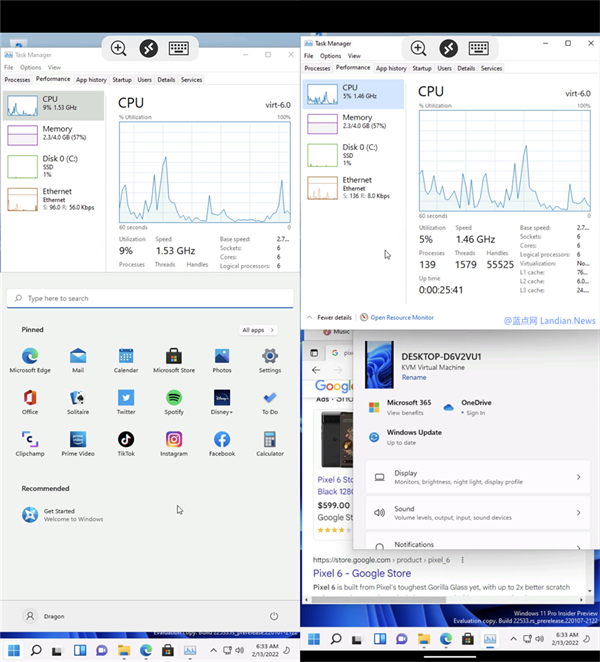Click zoom magnifier icon over left Task Manager
Viewport: 600px width, 662px height.
point(119,48)
